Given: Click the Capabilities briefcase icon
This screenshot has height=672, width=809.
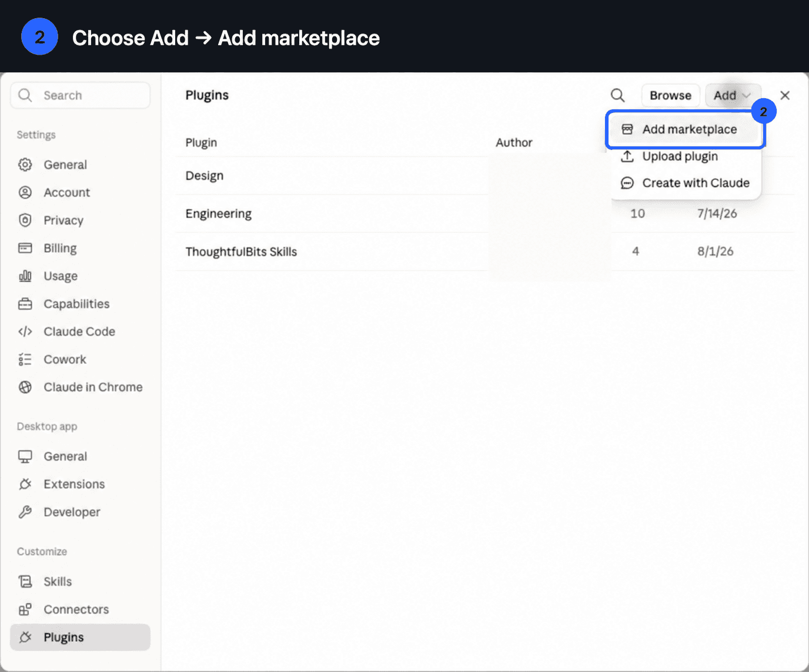Looking at the screenshot, I should (x=25, y=304).
